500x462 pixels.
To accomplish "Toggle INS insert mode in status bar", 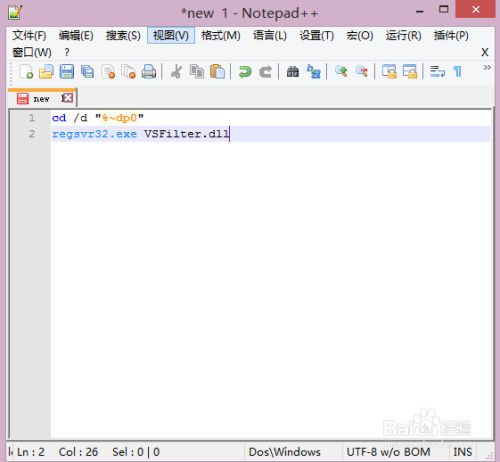I will coord(463,452).
